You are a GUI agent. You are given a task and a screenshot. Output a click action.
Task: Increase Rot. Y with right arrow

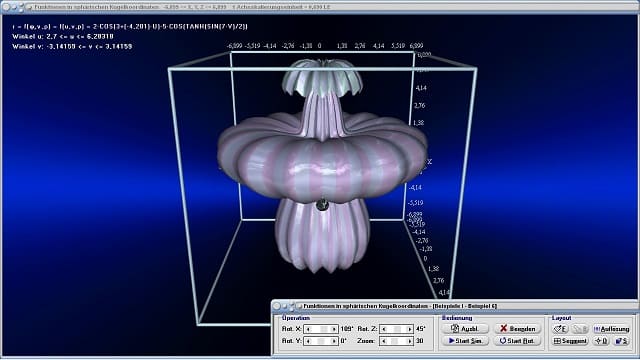334,341
